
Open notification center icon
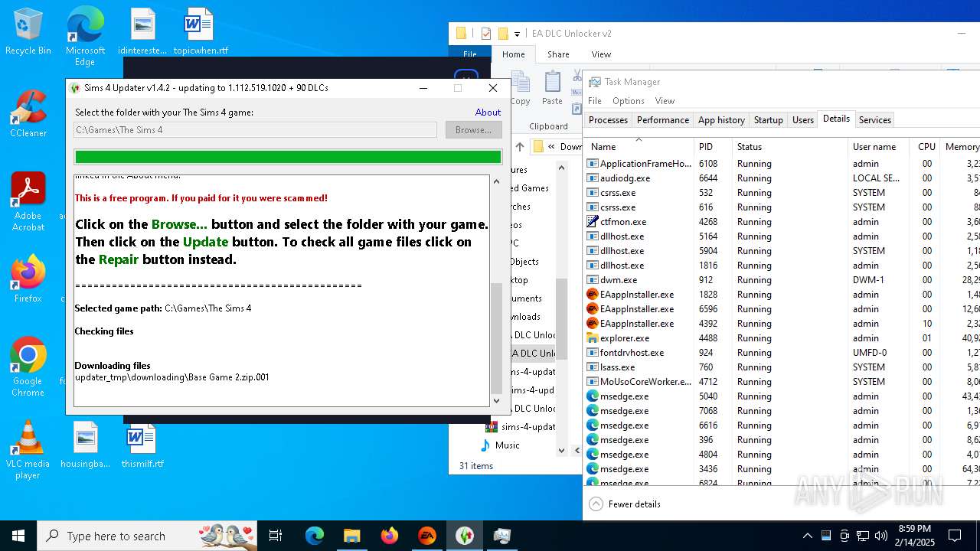(x=955, y=536)
